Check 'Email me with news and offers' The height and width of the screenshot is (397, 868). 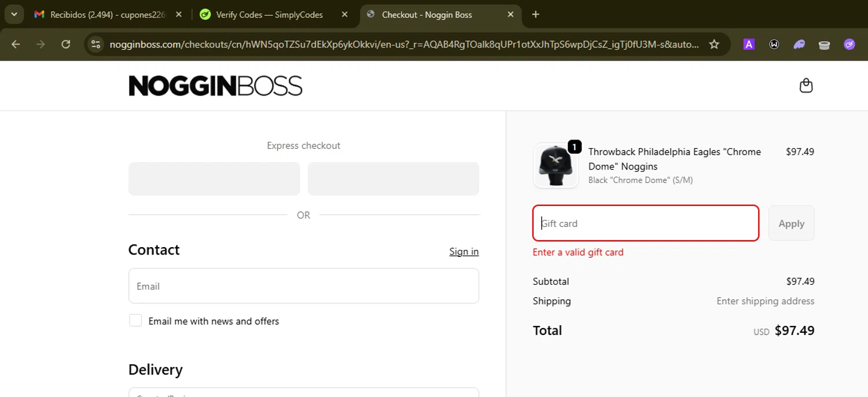[x=135, y=321]
